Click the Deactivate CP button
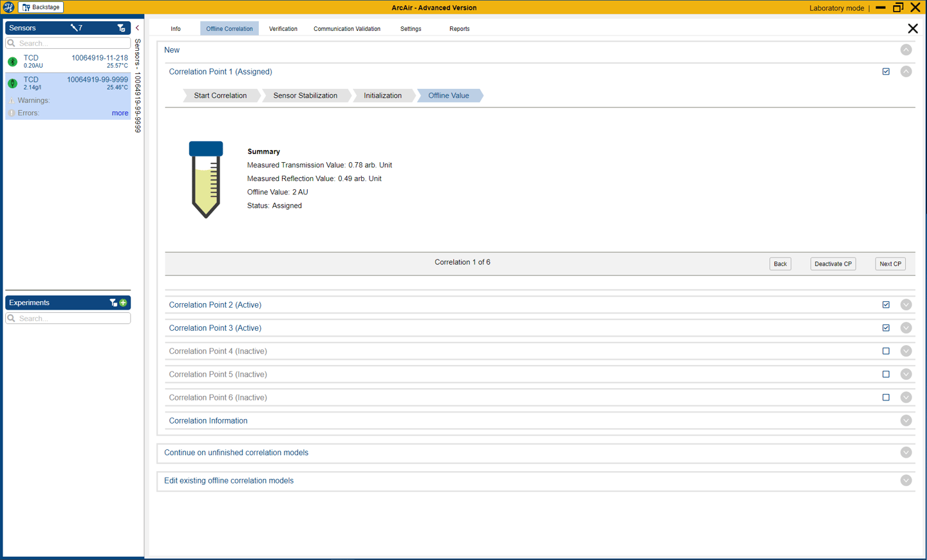Screen dimensions: 927x560 (x=833, y=264)
